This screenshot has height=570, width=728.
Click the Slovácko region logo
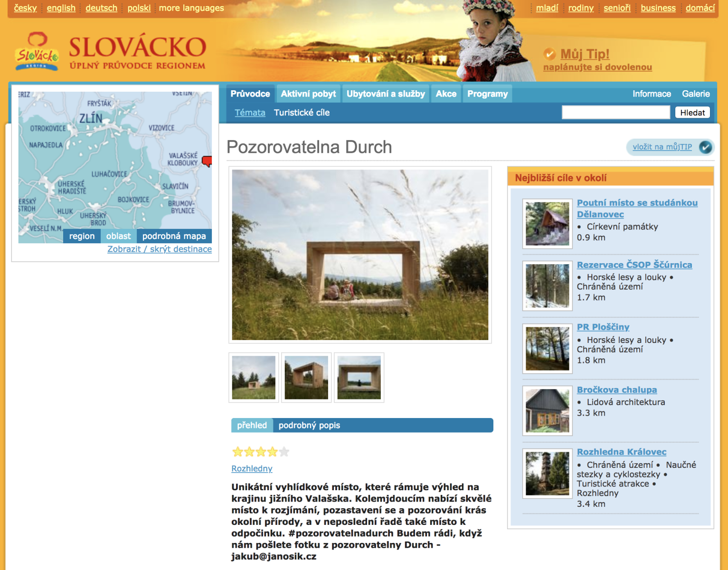coord(37,52)
